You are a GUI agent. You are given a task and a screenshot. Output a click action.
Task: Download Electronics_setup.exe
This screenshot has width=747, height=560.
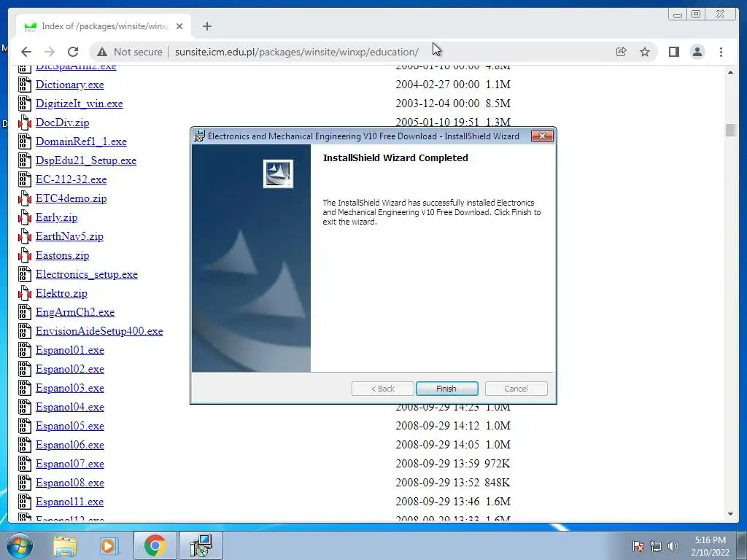click(x=87, y=274)
